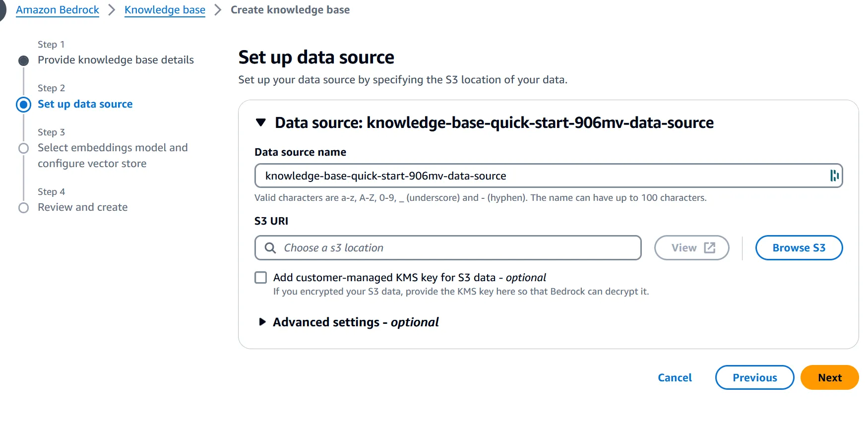The width and height of the screenshot is (868, 424).
Task: Click the filled Step 1 progress circle
Action: click(23, 60)
